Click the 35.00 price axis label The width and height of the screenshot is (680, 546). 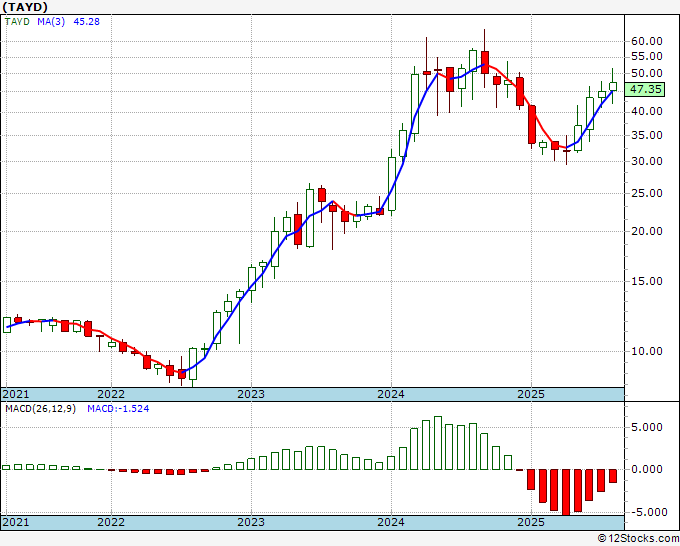point(647,135)
